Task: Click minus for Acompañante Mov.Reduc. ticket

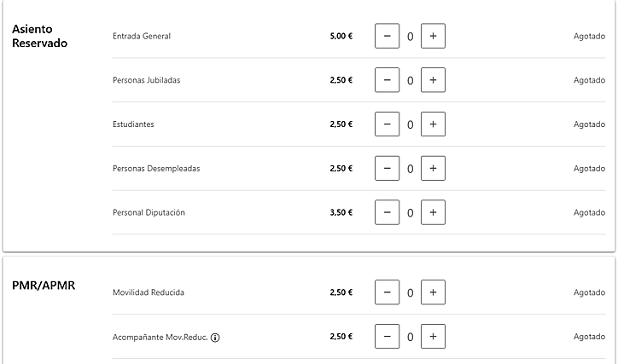Action: pos(387,337)
